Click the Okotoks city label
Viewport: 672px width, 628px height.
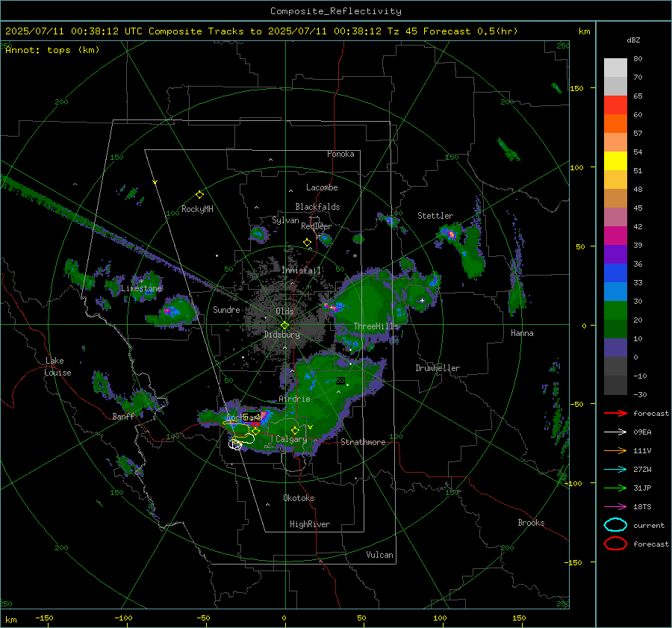click(x=299, y=498)
